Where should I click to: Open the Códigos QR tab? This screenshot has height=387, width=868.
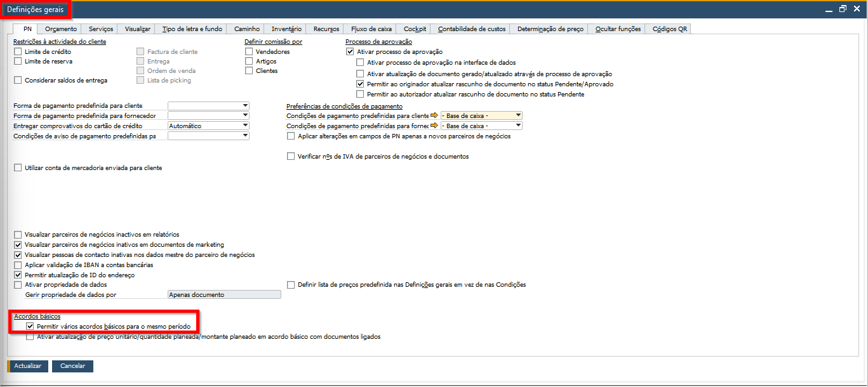pyautogui.click(x=669, y=29)
